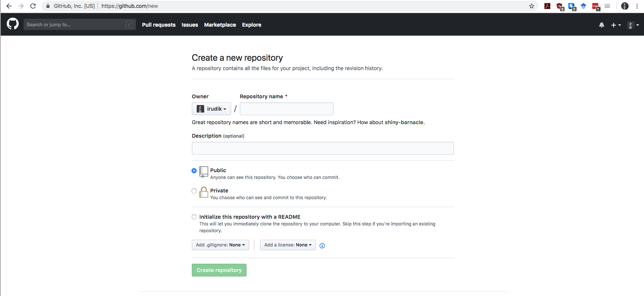This screenshot has height=296, width=644.
Task: Open the plus create-new dropdown in header
Action: (x=616, y=25)
